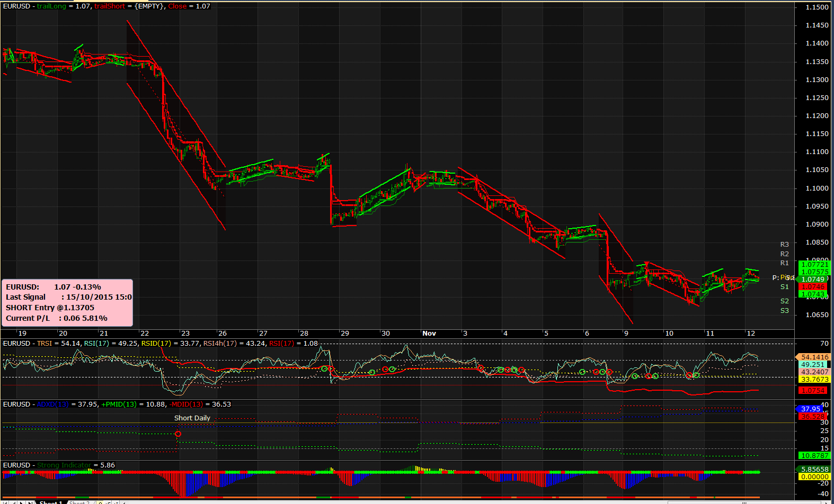Select the Sheet 1 chart tab
This screenshot has width=834, height=504.
coord(51,502)
